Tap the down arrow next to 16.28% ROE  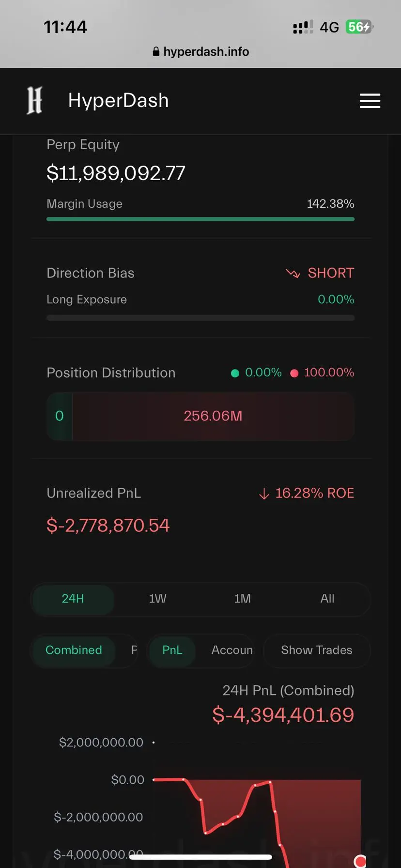[264, 494]
